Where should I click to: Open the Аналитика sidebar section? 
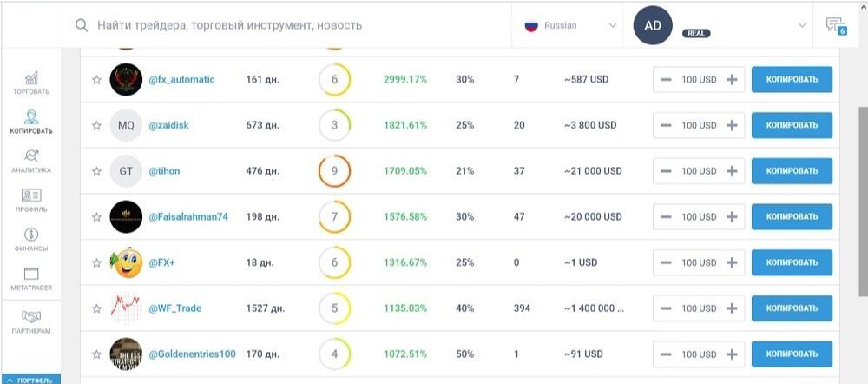point(31,162)
